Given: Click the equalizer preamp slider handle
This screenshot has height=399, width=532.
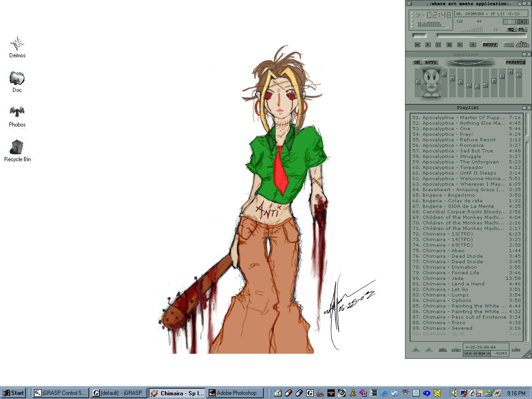Looking at the screenshot, I should pos(417,83).
